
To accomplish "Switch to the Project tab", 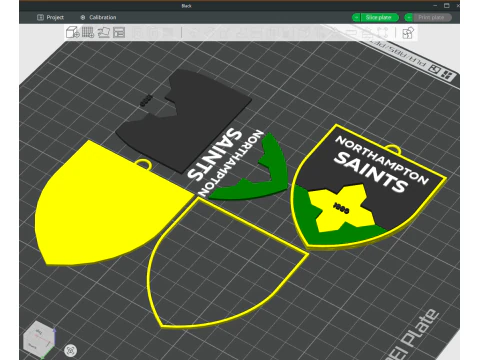I will [50, 17].
